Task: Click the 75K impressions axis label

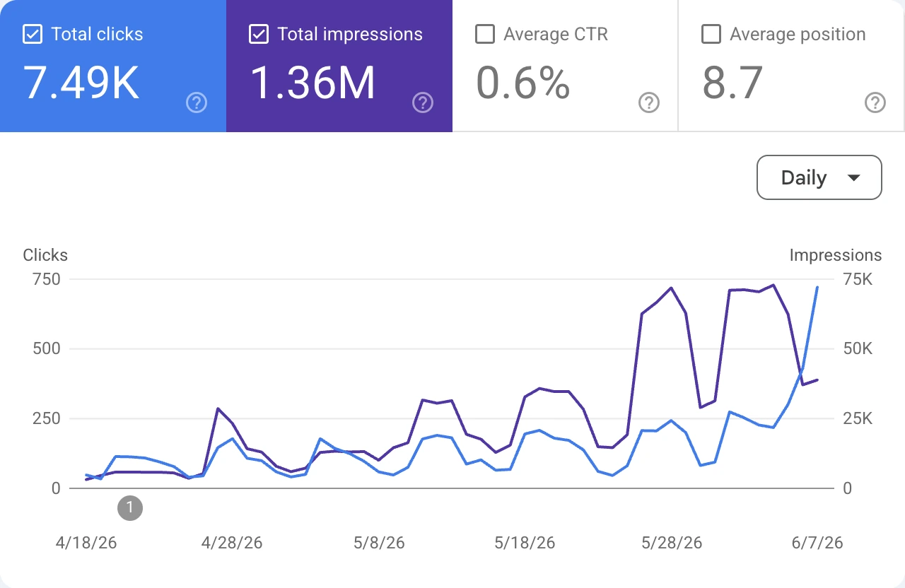Action: coord(857,279)
